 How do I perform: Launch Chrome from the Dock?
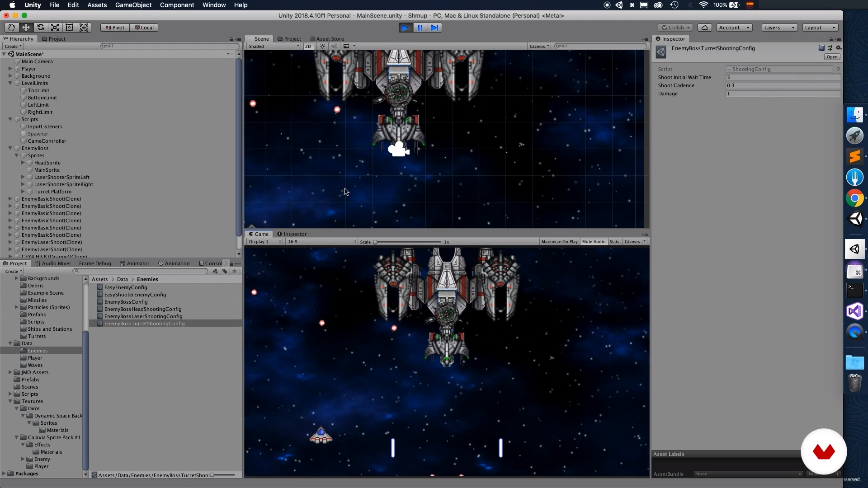(854, 198)
